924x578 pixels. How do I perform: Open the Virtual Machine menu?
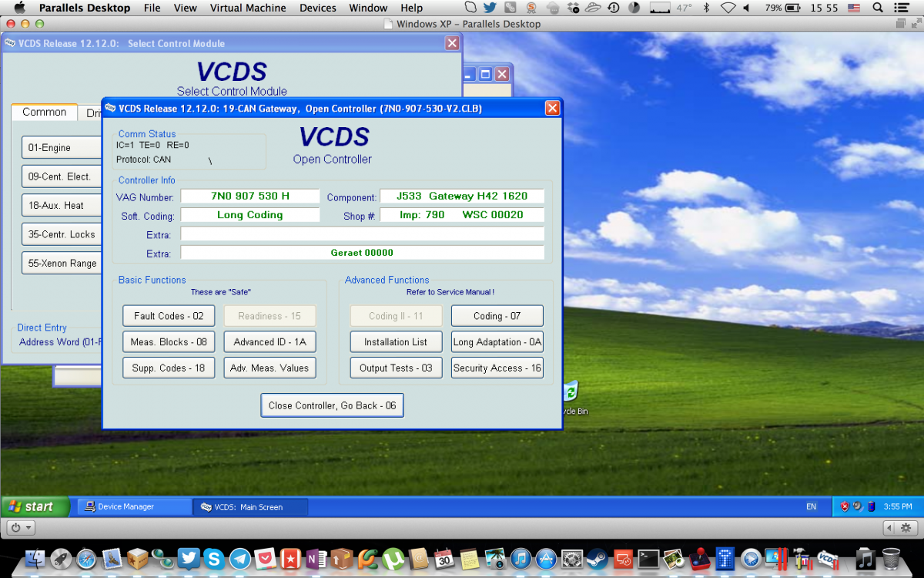coord(248,8)
